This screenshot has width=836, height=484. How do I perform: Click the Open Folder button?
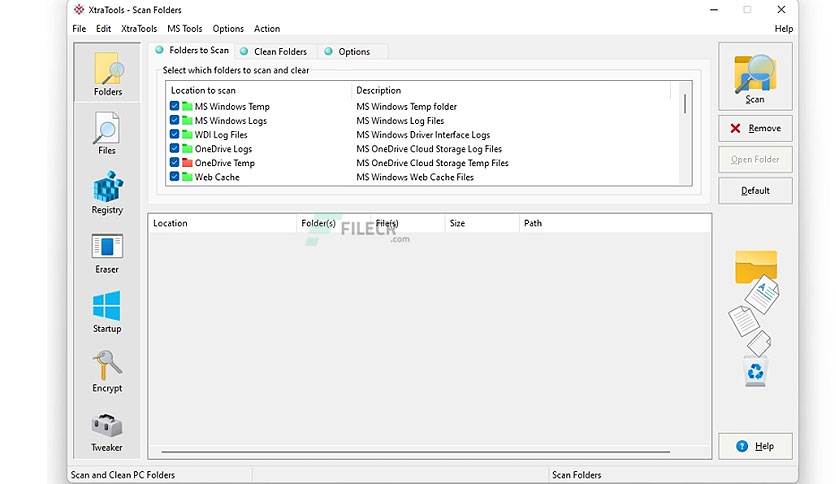click(755, 159)
